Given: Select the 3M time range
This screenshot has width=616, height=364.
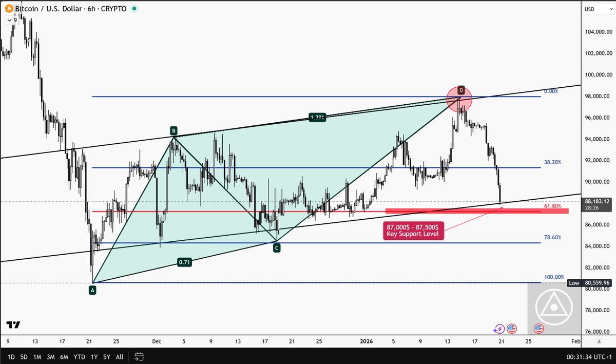Looking at the screenshot, I should 51,356.
